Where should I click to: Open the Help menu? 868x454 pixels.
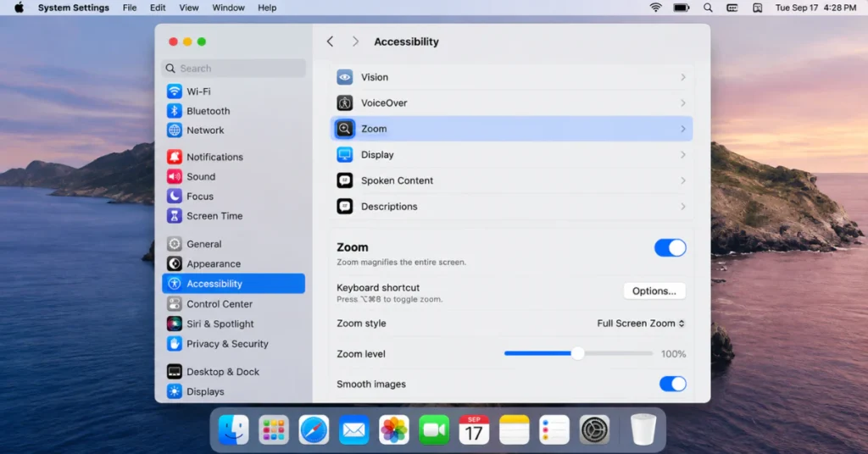tap(267, 8)
